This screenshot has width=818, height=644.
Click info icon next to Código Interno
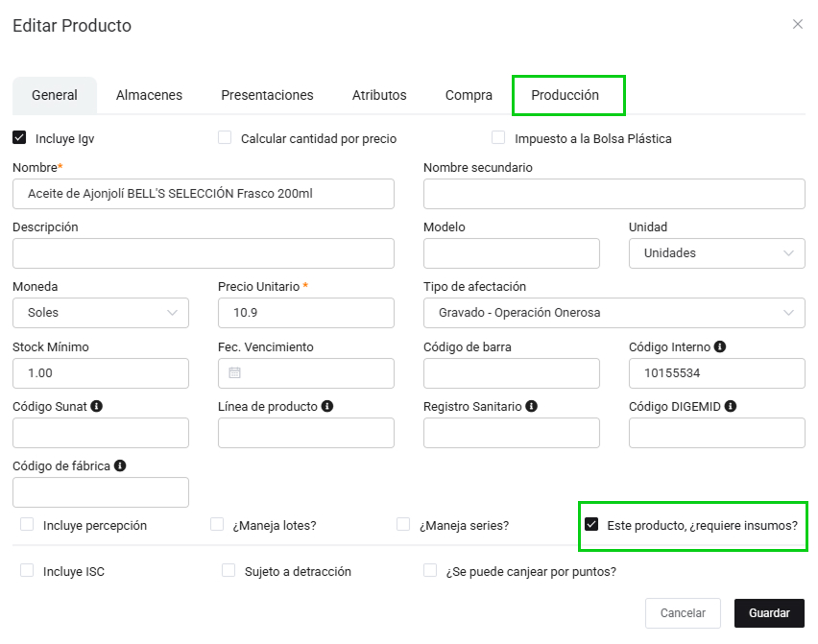pyautogui.click(x=720, y=347)
